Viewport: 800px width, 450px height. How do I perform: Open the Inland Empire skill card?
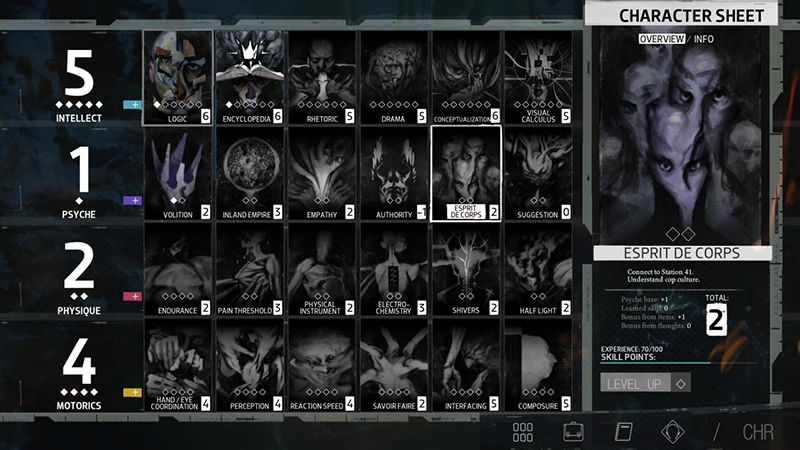click(x=249, y=174)
